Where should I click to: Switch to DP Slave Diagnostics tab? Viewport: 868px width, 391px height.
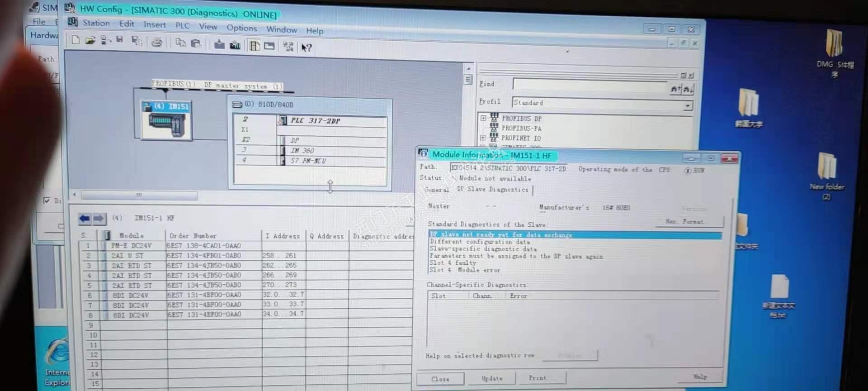493,190
